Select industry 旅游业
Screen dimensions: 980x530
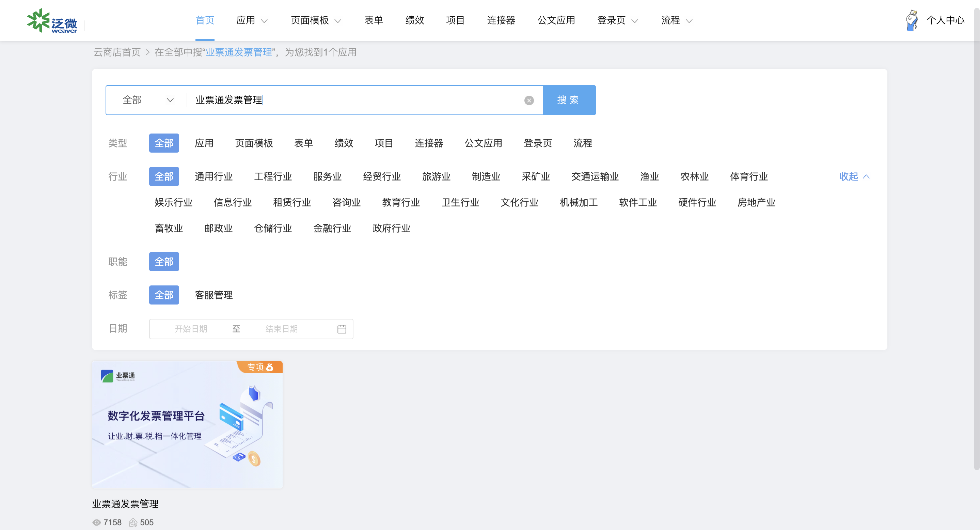[436, 176]
